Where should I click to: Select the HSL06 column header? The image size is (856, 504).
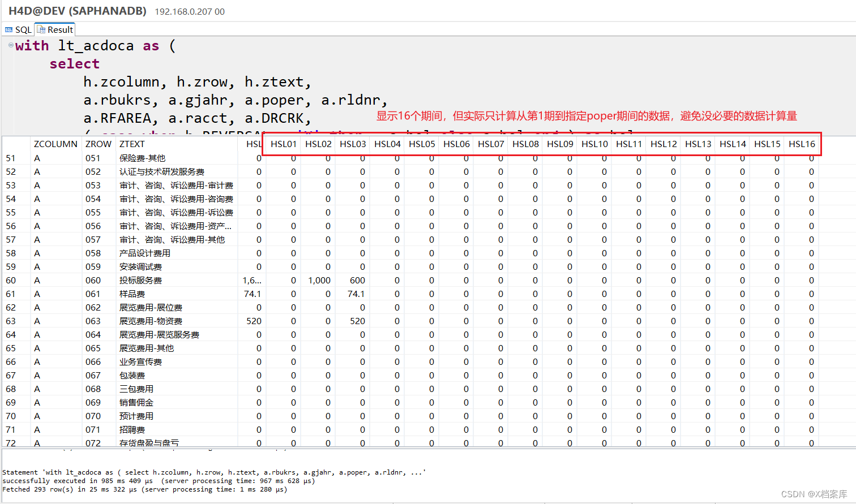[x=456, y=144]
